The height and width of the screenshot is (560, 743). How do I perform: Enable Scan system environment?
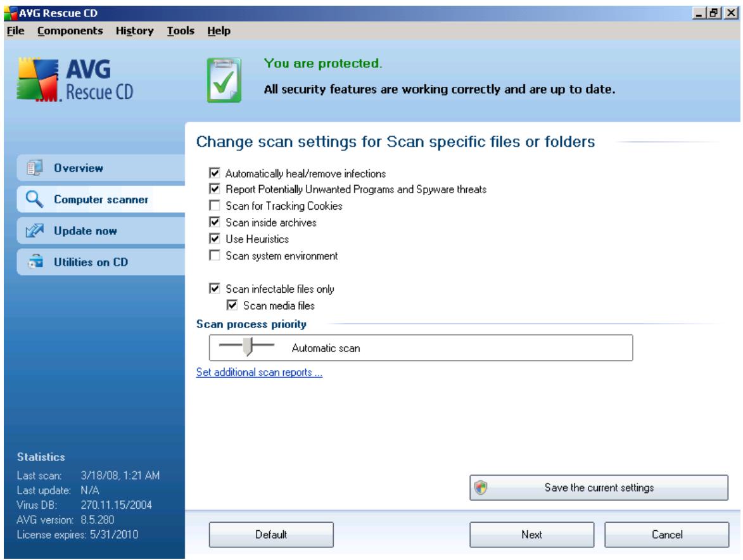tap(215, 255)
